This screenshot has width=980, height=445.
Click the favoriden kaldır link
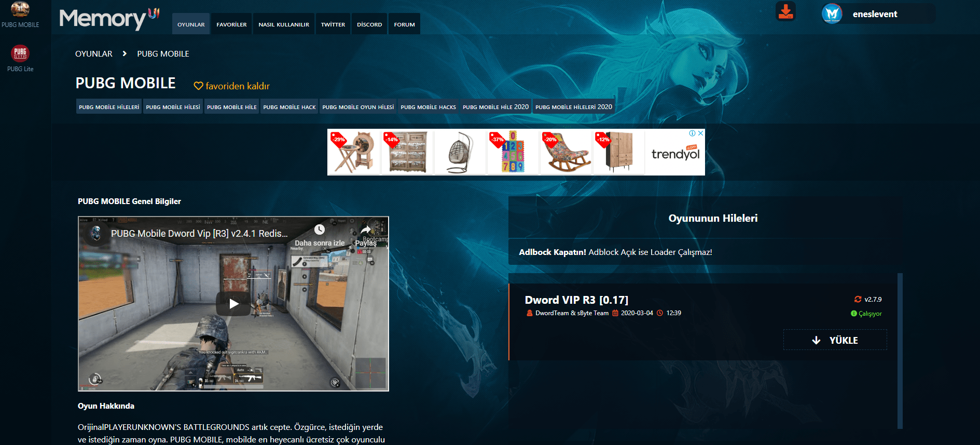point(238,86)
